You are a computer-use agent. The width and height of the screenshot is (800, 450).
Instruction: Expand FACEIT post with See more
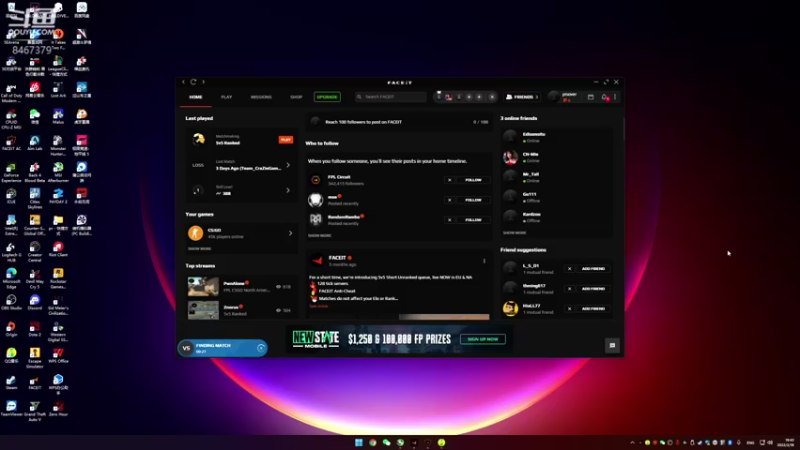[319, 306]
